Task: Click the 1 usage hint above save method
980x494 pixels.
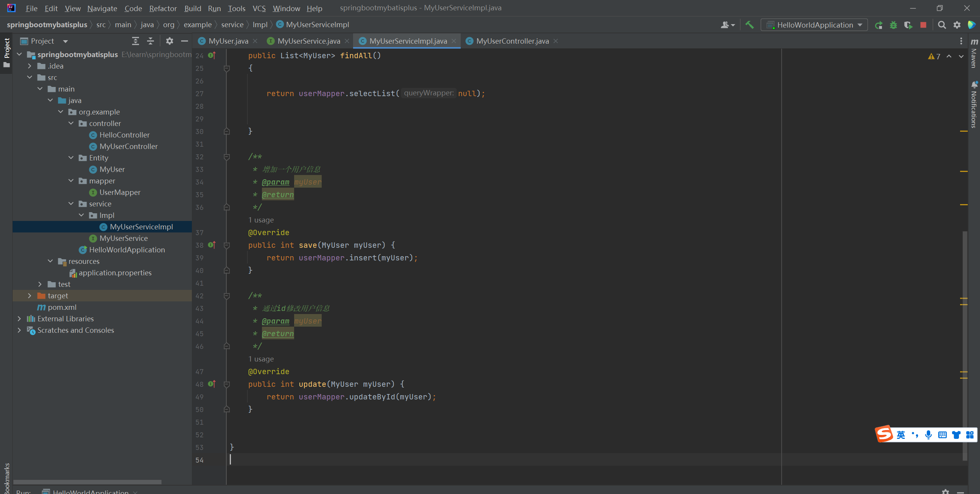Action: pos(261,220)
